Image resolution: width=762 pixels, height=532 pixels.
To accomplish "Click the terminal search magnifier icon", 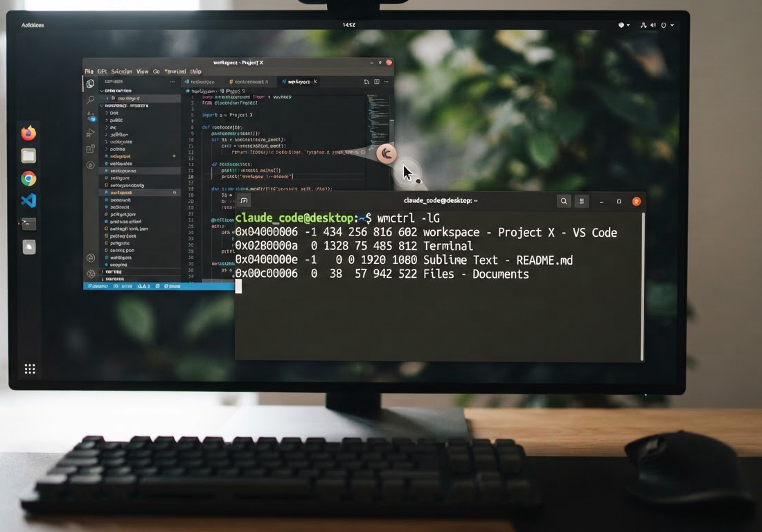I will point(564,201).
